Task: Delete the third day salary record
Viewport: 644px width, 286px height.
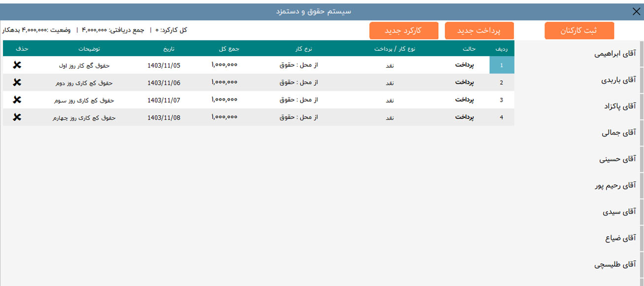Action: pyautogui.click(x=18, y=100)
